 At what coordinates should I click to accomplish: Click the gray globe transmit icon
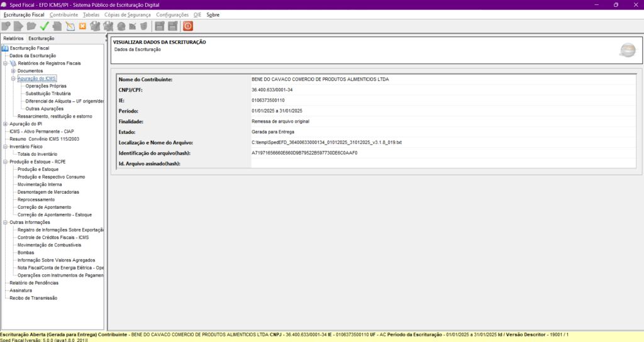[121, 26]
